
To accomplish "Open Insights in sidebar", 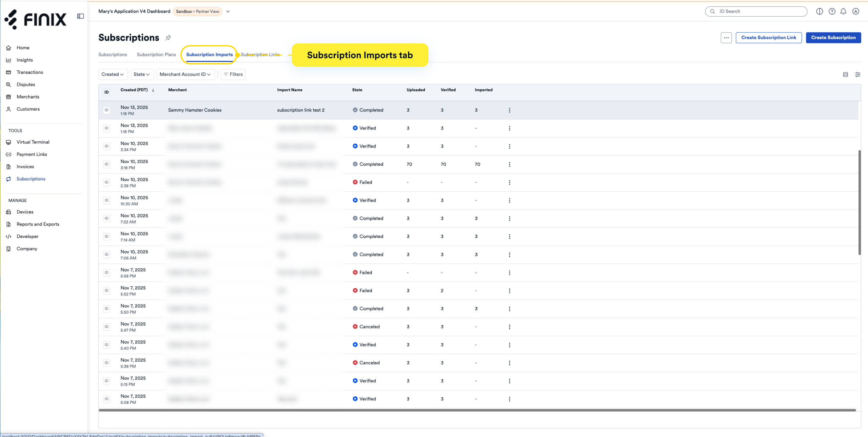I will click(24, 60).
